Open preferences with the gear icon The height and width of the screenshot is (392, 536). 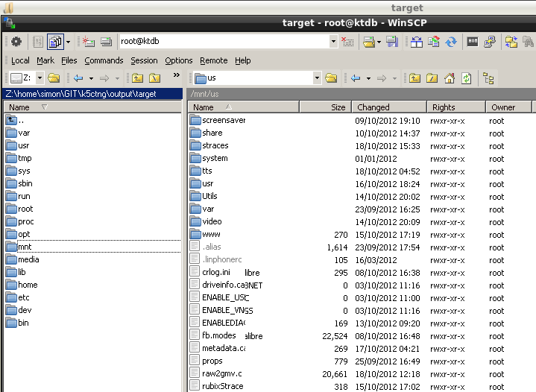pos(16,42)
